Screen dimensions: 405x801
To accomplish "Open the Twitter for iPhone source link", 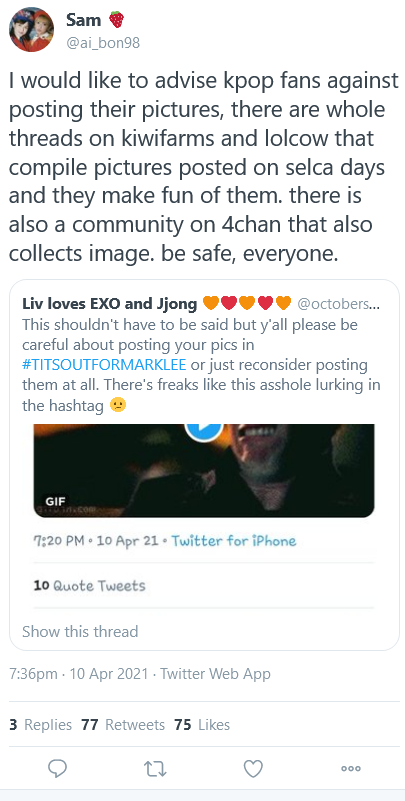I will tap(233, 540).
